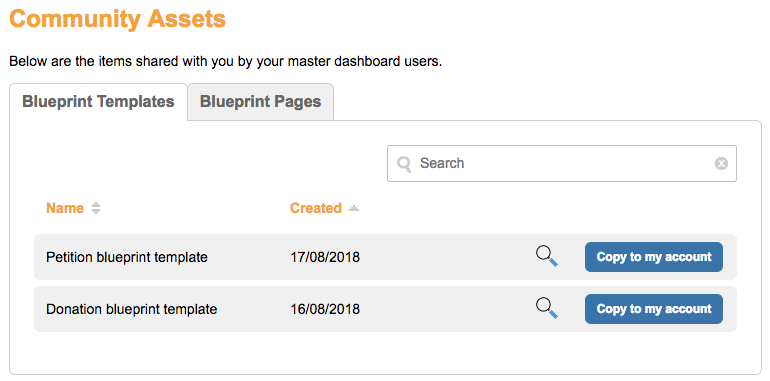Focus the Search input field

[x=562, y=163]
